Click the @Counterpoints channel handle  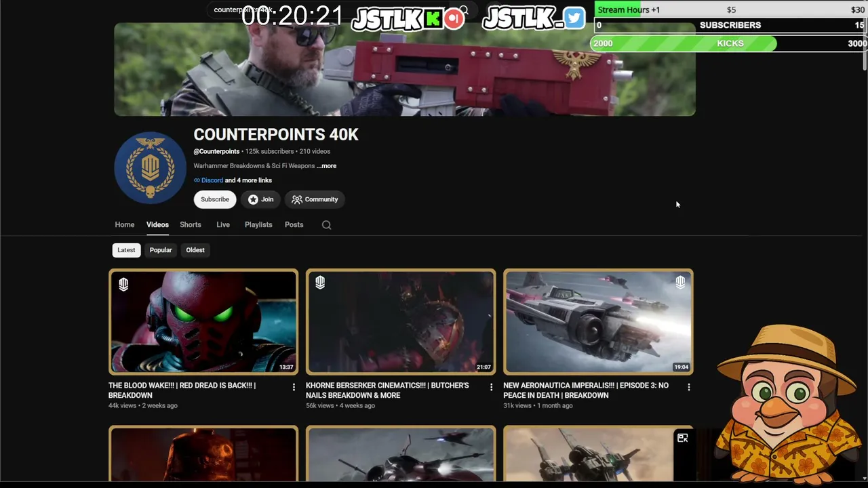(x=216, y=152)
